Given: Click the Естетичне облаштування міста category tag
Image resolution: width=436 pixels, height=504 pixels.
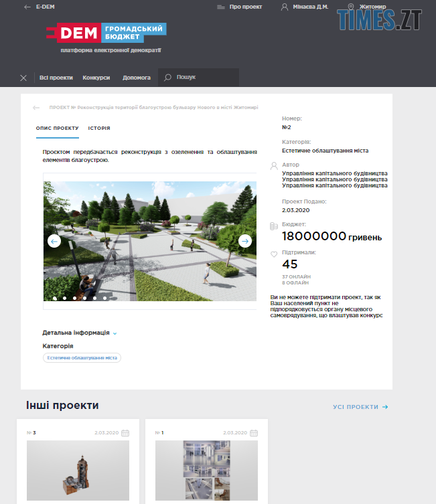Looking at the screenshot, I should [x=82, y=358].
